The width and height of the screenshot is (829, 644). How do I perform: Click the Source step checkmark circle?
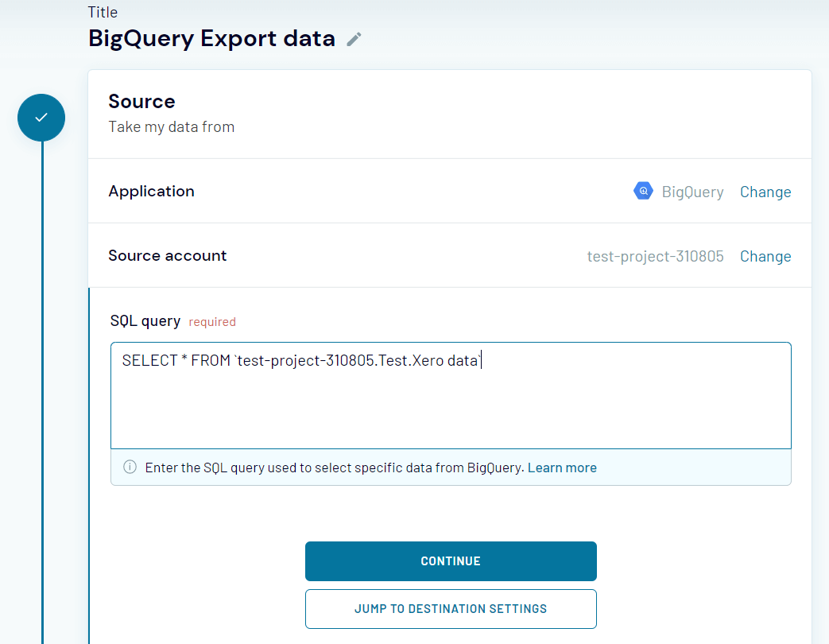click(x=41, y=118)
